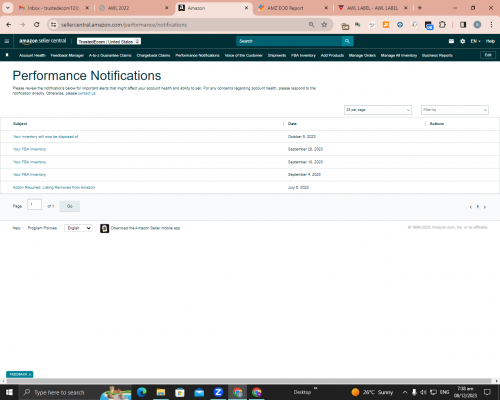The width and height of the screenshot is (500, 400).
Task: Open the English language select in footer
Action: [x=78, y=228]
